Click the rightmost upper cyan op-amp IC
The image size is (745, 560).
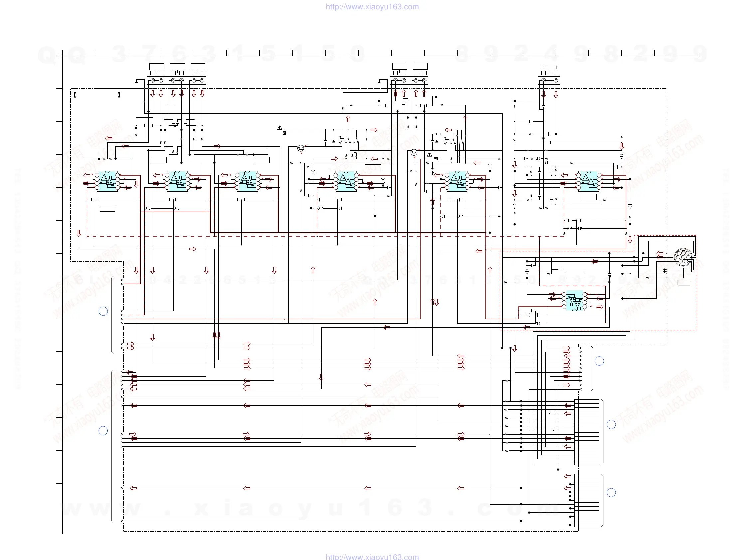click(x=588, y=181)
